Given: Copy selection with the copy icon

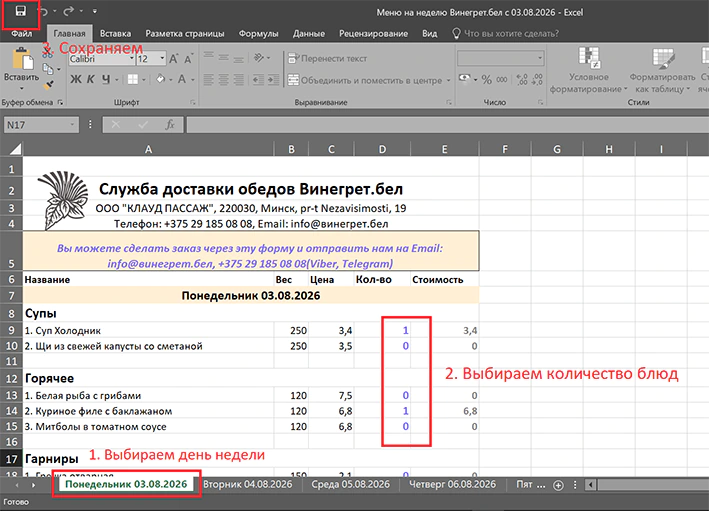Looking at the screenshot, I should click(x=48, y=69).
